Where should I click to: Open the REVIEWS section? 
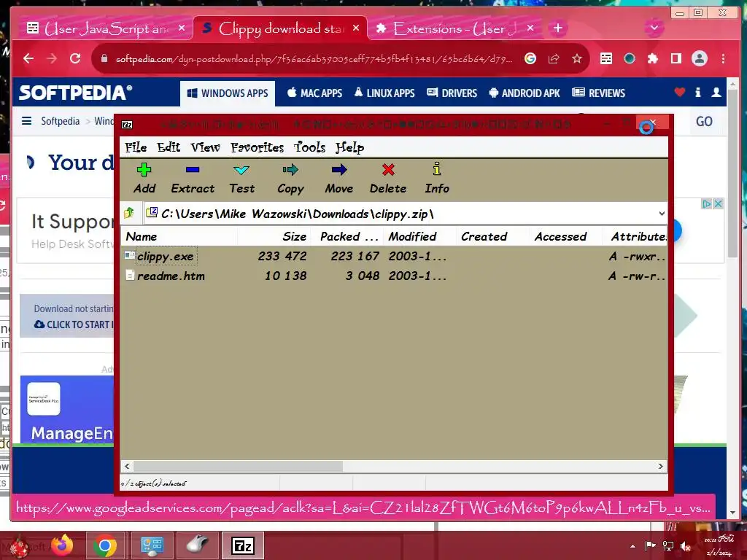click(x=598, y=93)
